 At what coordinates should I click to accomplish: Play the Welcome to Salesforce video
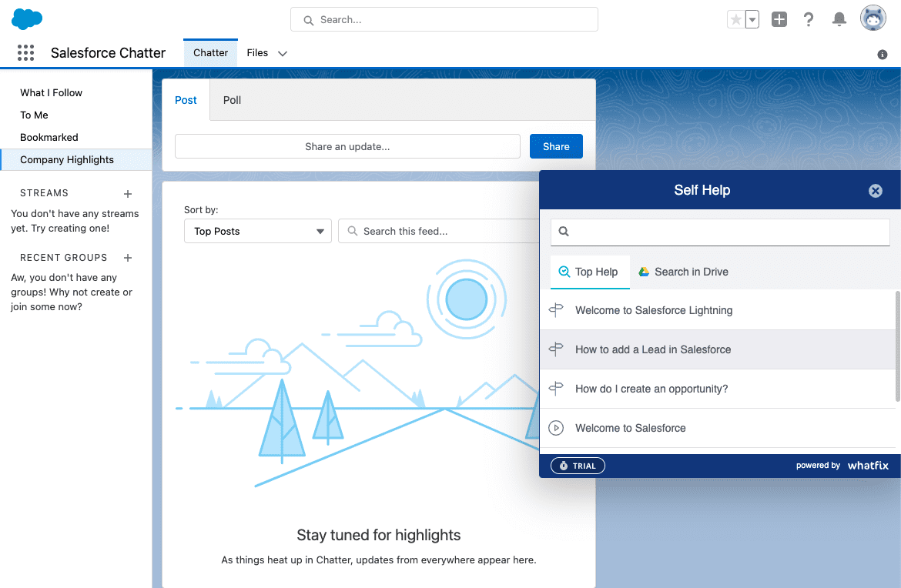(x=717, y=428)
